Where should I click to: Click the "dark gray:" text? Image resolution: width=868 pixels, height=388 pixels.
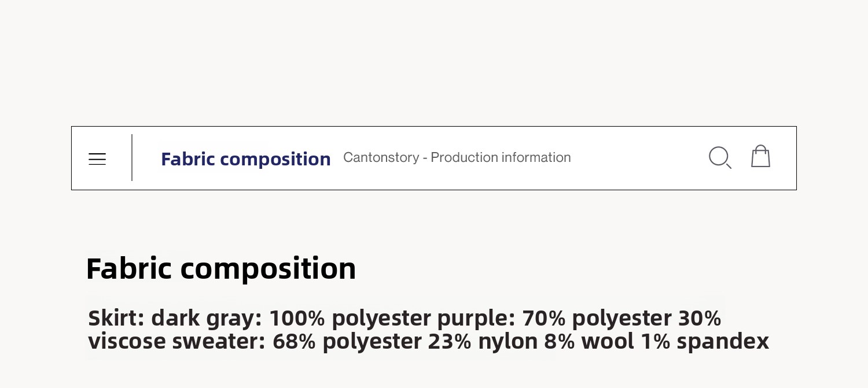coord(207,318)
